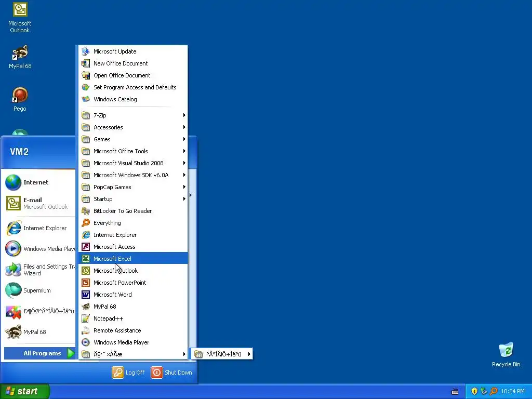The image size is (532, 399).
Task: Click the Shut Down button
Action: pyautogui.click(x=171, y=373)
